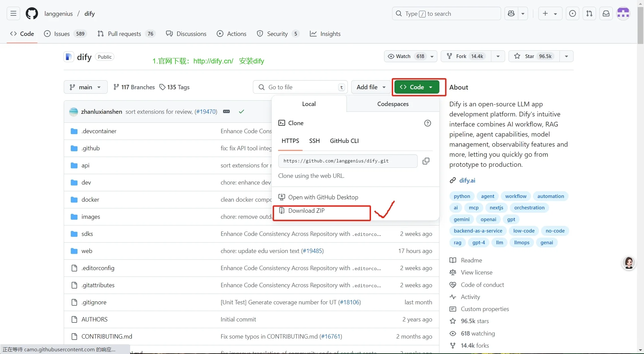This screenshot has width=644, height=354.
Task: Select the SSH clone option
Action: (314, 141)
